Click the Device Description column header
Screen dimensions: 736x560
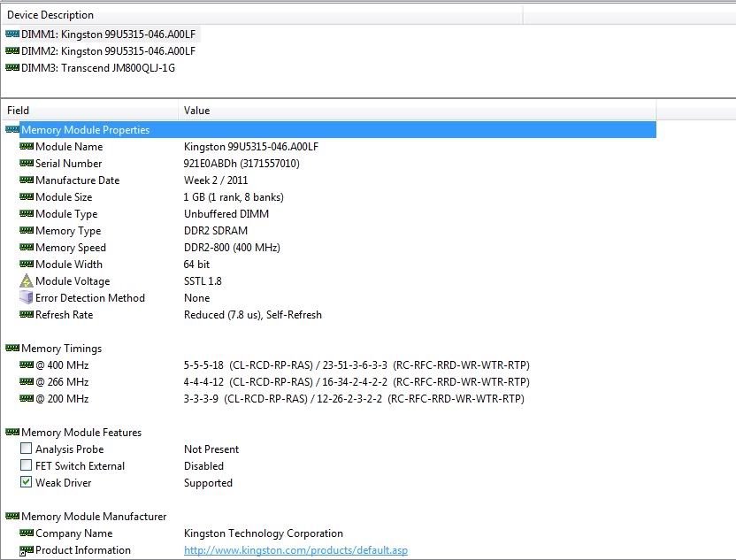click(x=262, y=14)
